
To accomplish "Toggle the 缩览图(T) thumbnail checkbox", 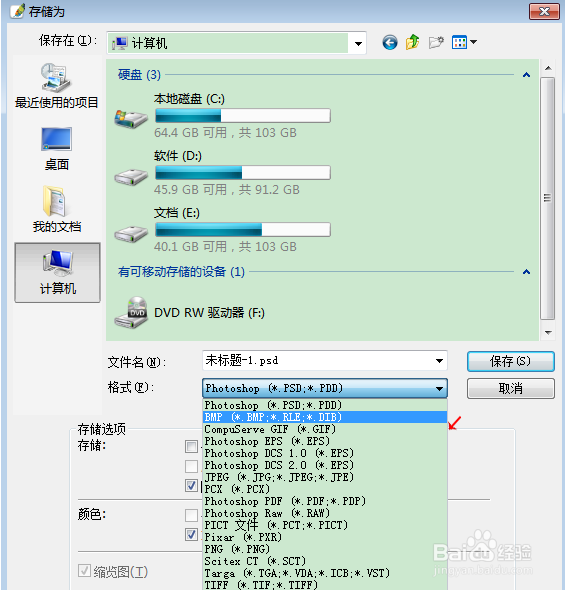I will tap(84, 571).
